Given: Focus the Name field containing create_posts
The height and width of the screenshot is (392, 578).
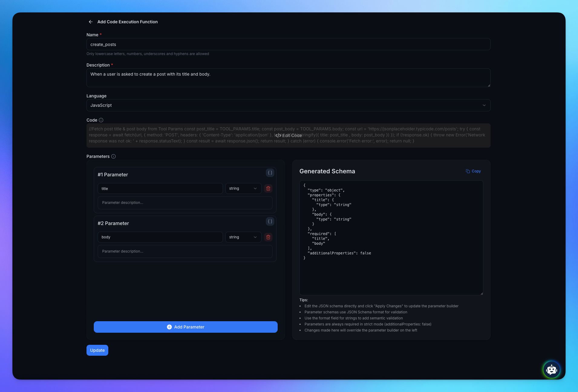Looking at the screenshot, I should coord(288,44).
